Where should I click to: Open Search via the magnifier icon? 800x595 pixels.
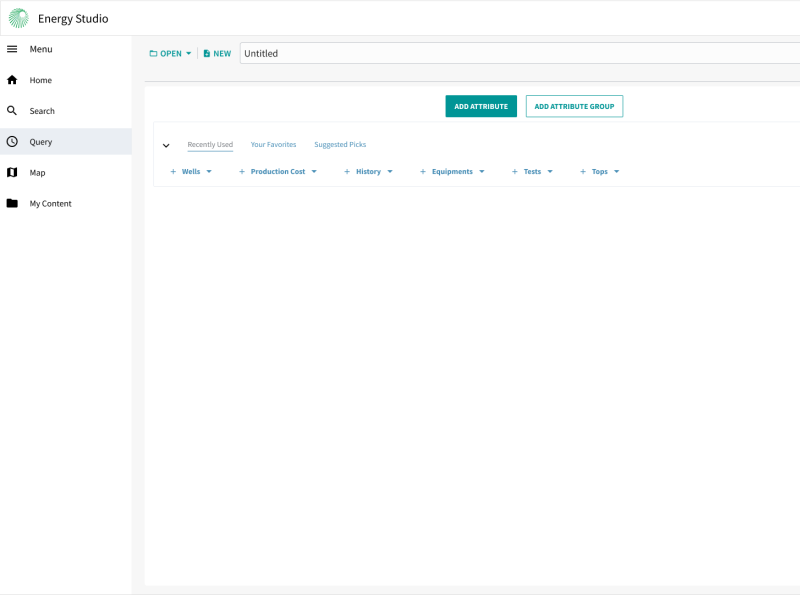click(x=13, y=110)
